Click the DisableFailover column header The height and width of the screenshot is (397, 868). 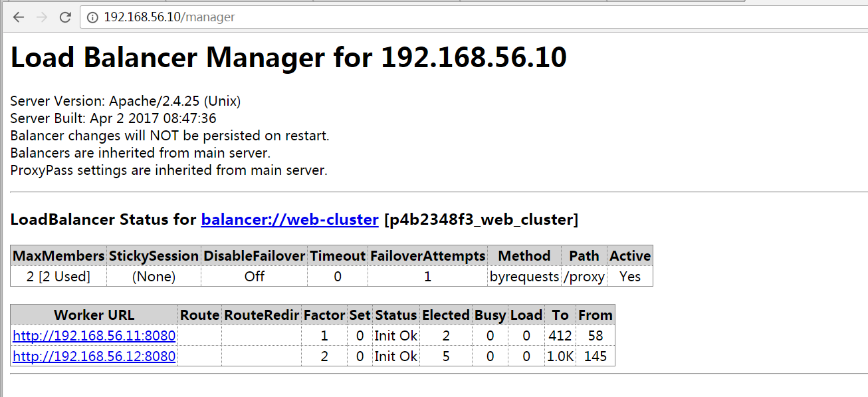click(x=254, y=256)
